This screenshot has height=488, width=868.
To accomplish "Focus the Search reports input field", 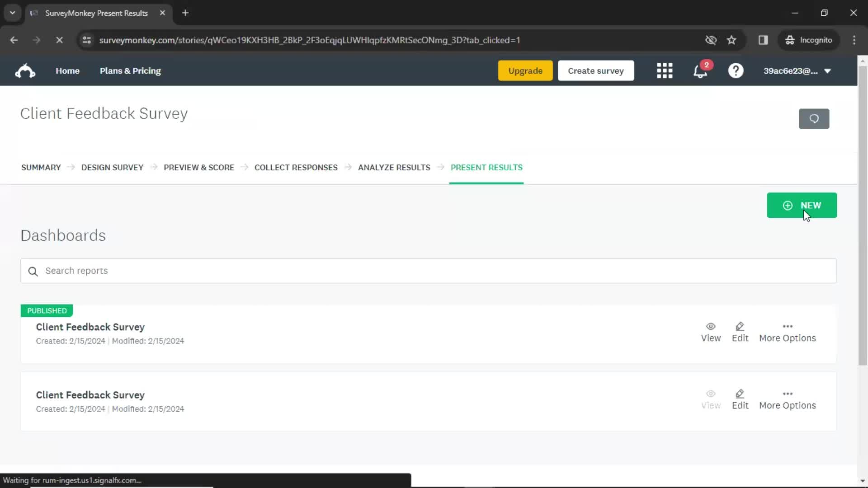I will (428, 271).
